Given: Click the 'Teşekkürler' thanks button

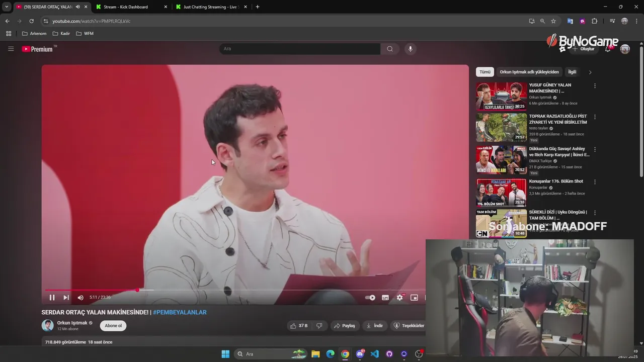Looking at the screenshot, I should point(409,326).
